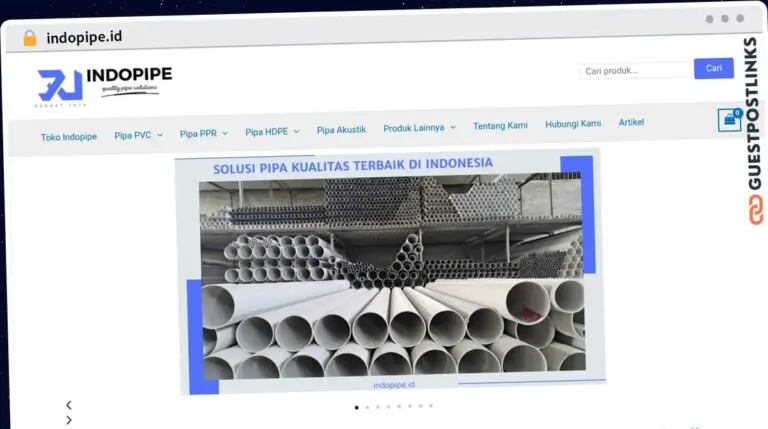
Task: Open the Artikel menu link
Action: pos(631,122)
